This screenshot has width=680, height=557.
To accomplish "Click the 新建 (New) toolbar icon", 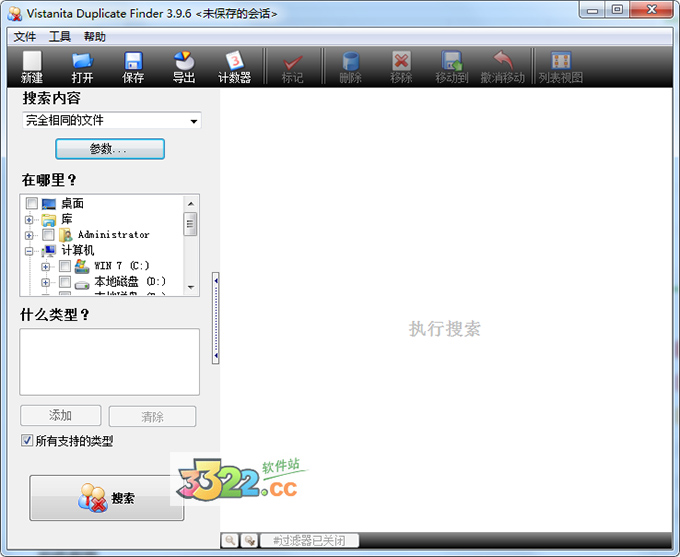I will pos(32,61).
